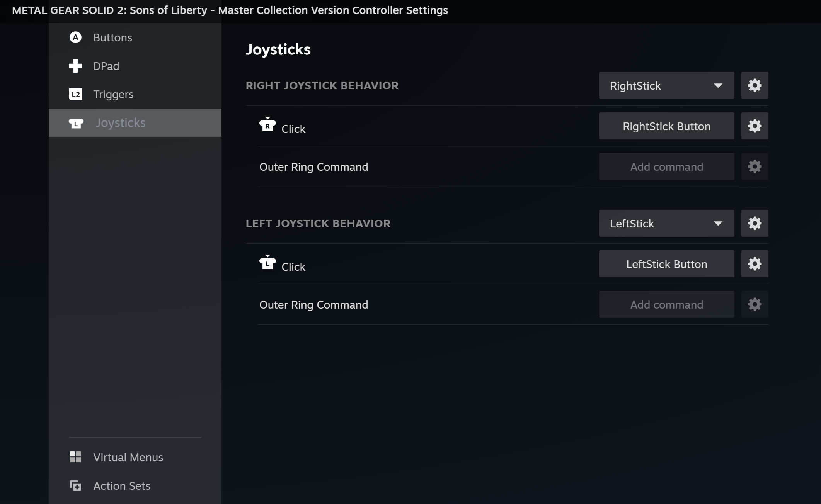Open right Outer Ring Command settings gear
The width and height of the screenshot is (821, 504).
click(755, 166)
